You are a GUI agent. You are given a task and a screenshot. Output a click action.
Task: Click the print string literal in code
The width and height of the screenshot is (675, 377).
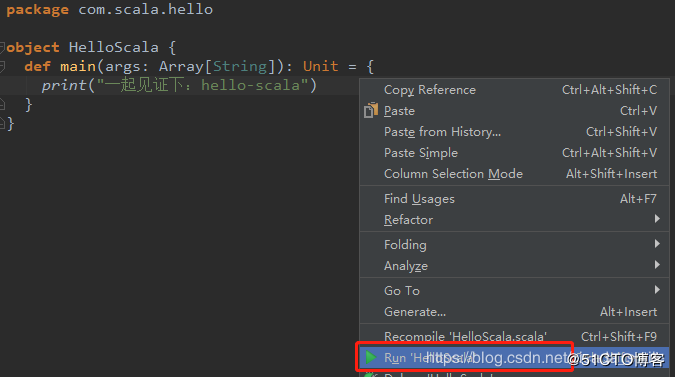point(202,85)
